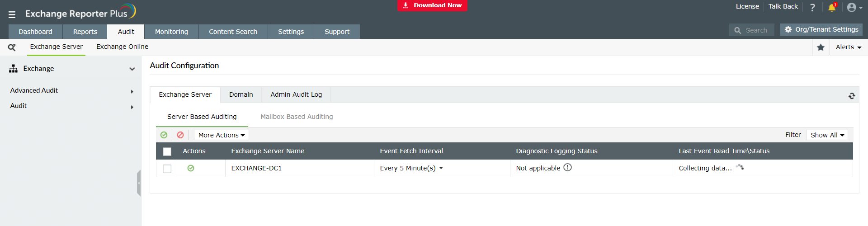Select the Server Based Auditing tab
The width and height of the screenshot is (868, 226).
[x=202, y=117]
